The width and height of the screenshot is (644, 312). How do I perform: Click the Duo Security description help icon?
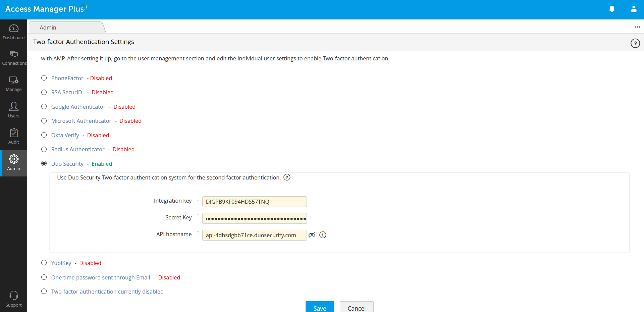click(287, 177)
